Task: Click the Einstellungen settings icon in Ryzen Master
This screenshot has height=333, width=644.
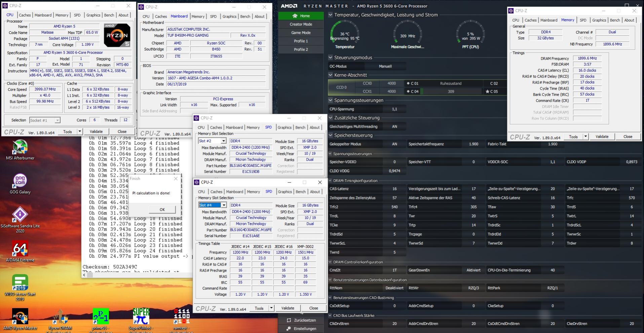Action: pyautogui.click(x=289, y=329)
